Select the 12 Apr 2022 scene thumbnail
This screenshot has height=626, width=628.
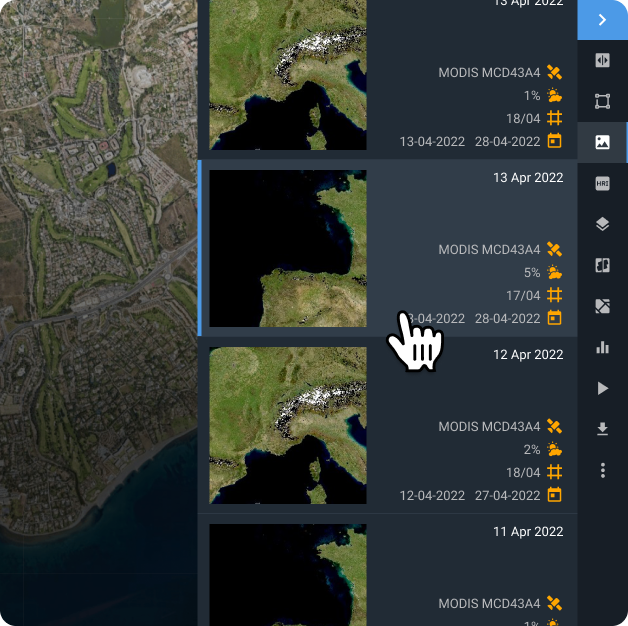(x=288, y=425)
